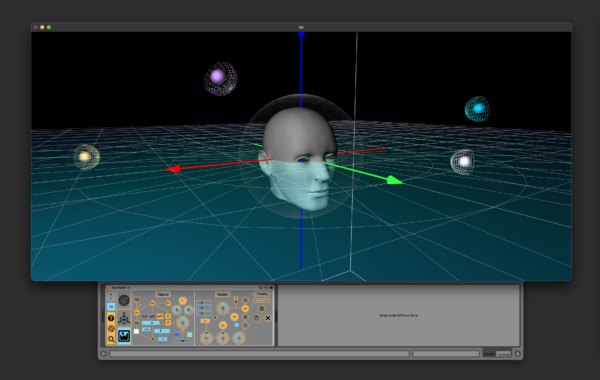Viewport: 600px width, 380px height.
Task: Expand the default preset dropdown
Action: click(x=262, y=300)
